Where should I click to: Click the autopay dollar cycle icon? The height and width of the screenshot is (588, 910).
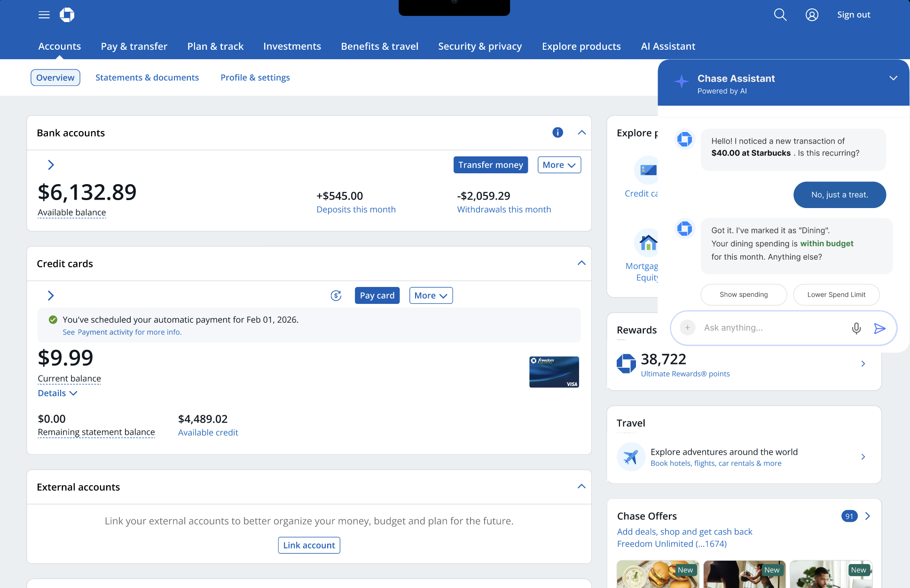(x=336, y=295)
